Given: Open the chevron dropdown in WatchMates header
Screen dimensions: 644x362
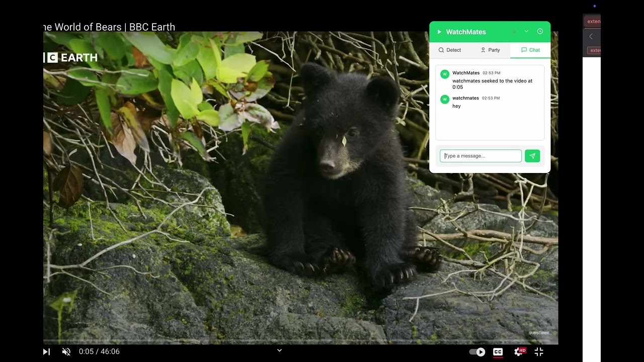Looking at the screenshot, I should click(x=527, y=31).
